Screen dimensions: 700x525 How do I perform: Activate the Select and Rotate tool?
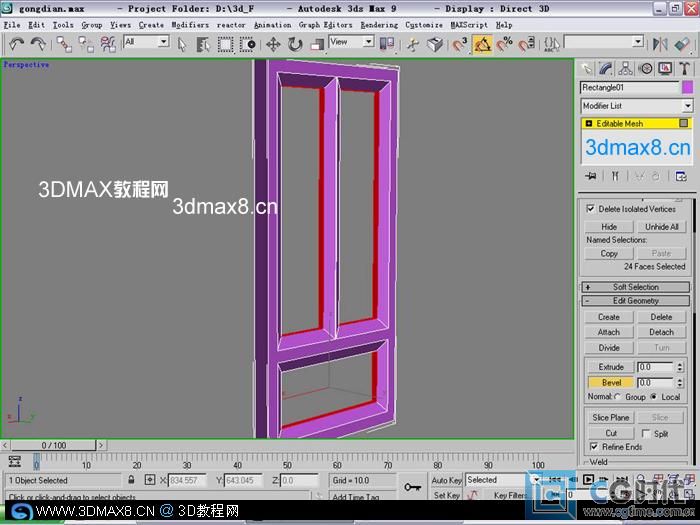(295, 44)
